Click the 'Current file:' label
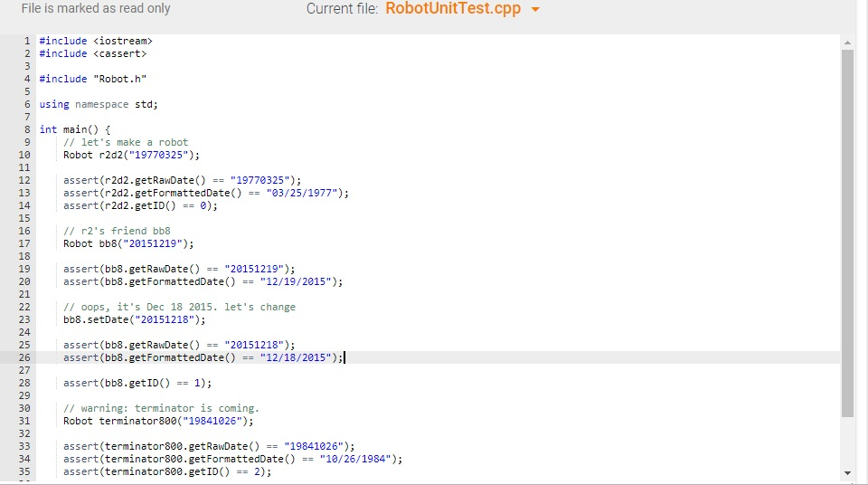This screenshot has height=485, width=868. click(342, 9)
